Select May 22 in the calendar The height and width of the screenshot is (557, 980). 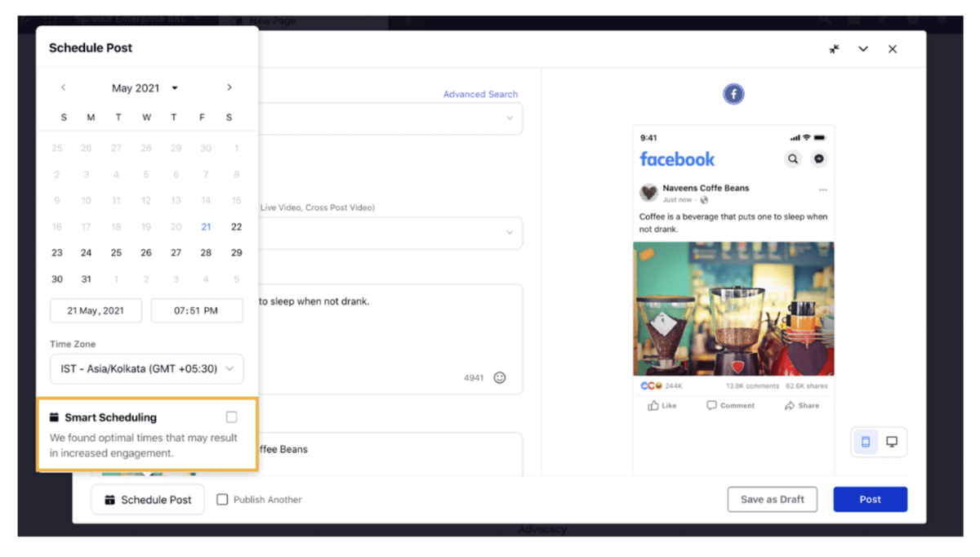click(x=236, y=227)
